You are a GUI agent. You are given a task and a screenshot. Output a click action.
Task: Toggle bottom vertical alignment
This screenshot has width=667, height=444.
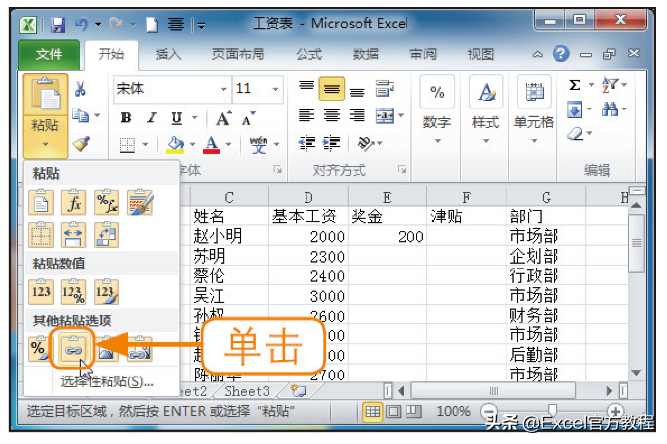pyautogui.click(x=357, y=91)
